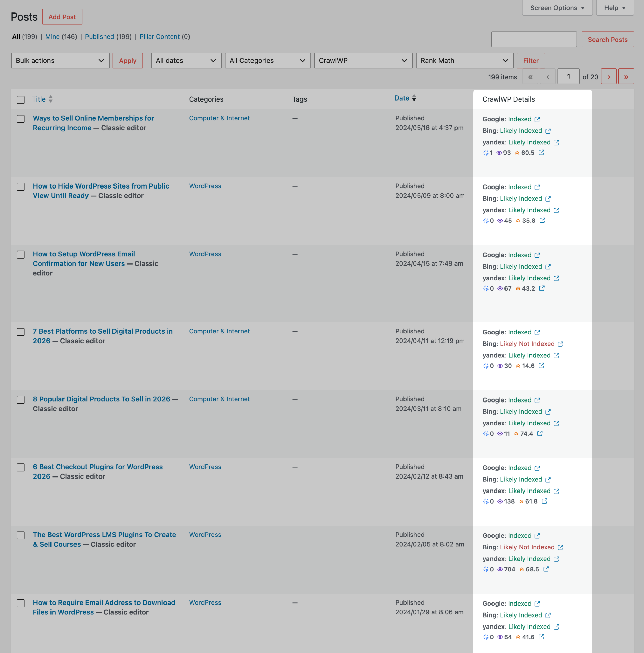Screen dimensions: 644x653
Task: Show Mine posts view
Action: click(x=52, y=36)
